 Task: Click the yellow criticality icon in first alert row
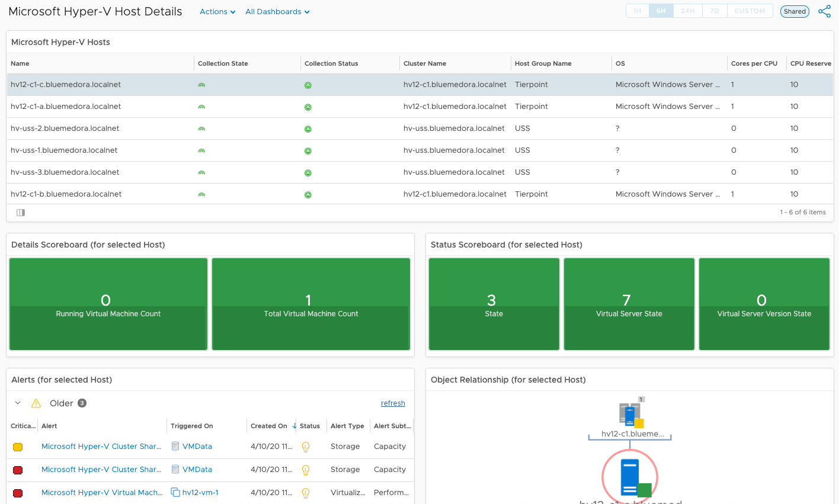coord(18,447)
